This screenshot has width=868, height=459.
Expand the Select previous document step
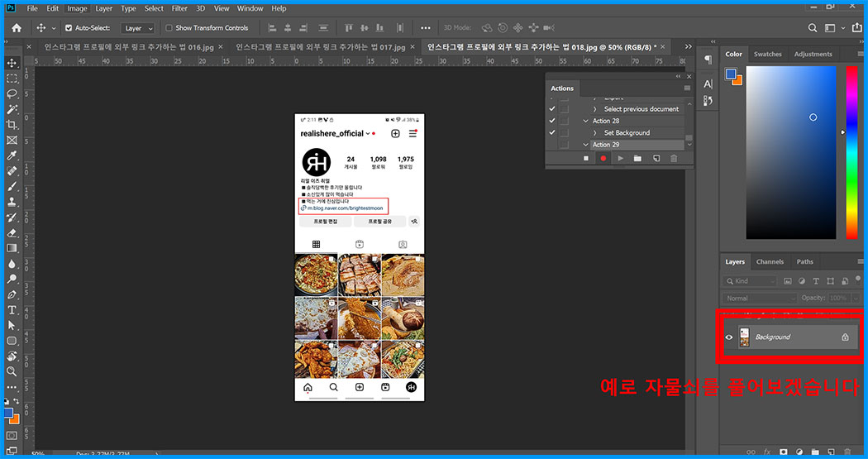tap(595, 109)
